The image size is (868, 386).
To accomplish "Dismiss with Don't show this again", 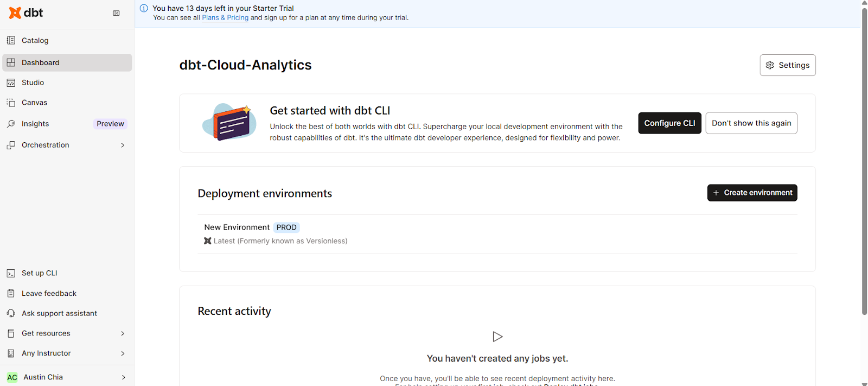I will [751, 123].
